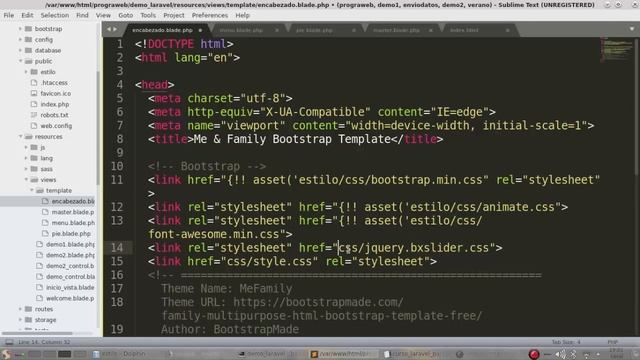Open demo1.blade.php in sidebar

70,244
